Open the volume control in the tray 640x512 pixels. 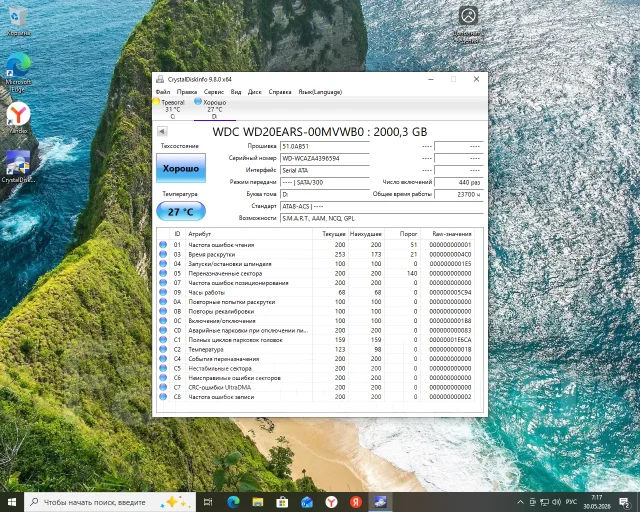[556, 502]
